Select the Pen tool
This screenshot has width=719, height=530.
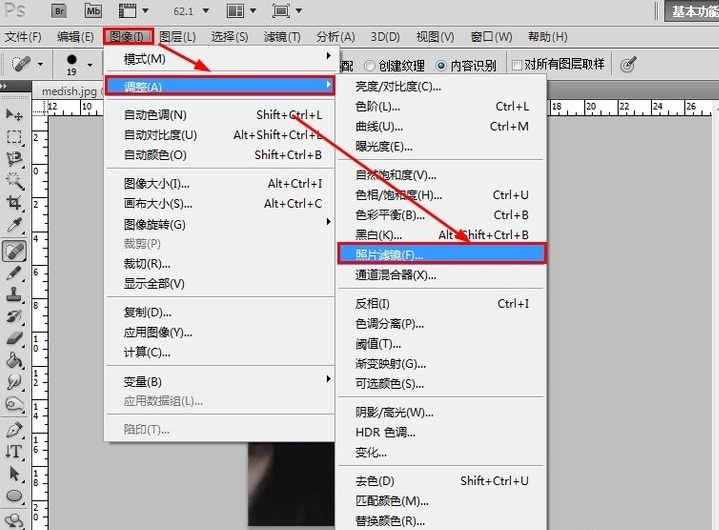coord(14,430)
